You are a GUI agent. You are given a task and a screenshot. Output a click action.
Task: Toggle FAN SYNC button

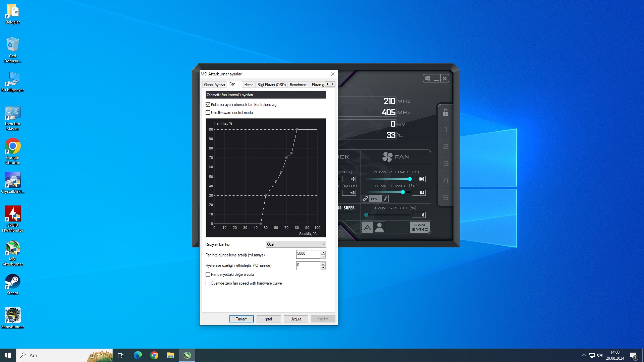(x=420, y=227)
